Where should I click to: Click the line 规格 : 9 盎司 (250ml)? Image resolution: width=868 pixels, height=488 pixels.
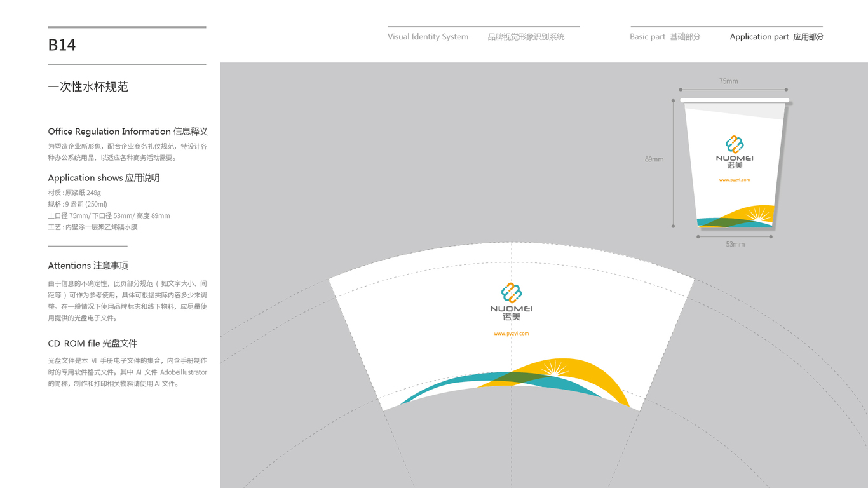78,204
